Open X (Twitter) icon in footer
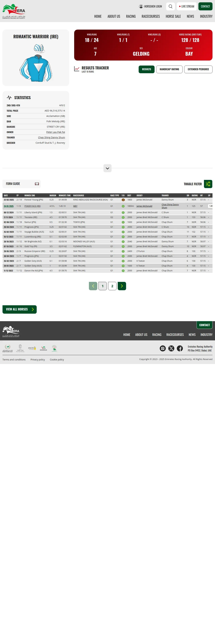215x644 pixels. click(171, 348)
